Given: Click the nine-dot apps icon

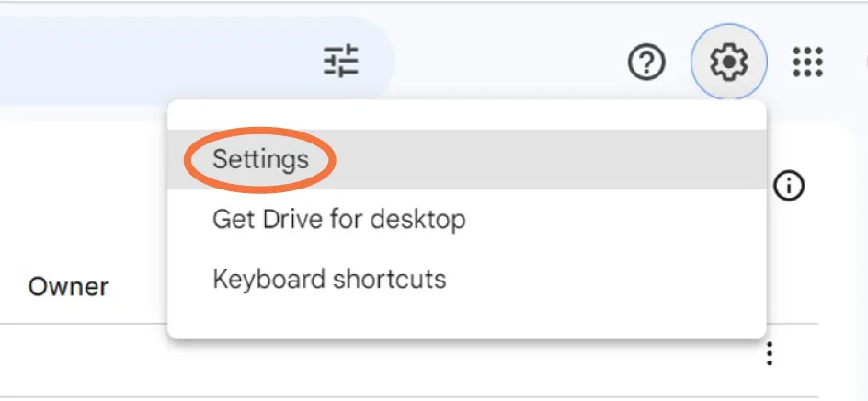Looking at the screenshot, I should (x=807, y=63).
